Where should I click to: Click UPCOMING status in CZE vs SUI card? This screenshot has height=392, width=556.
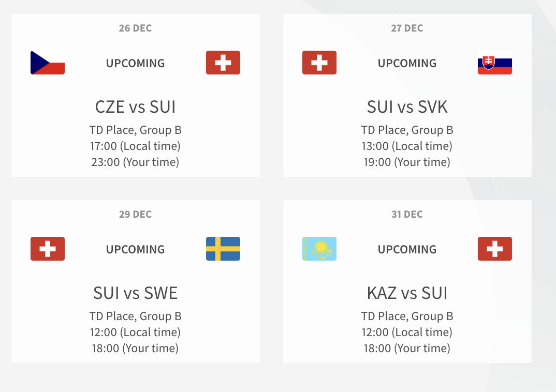(x=136, y=63)
